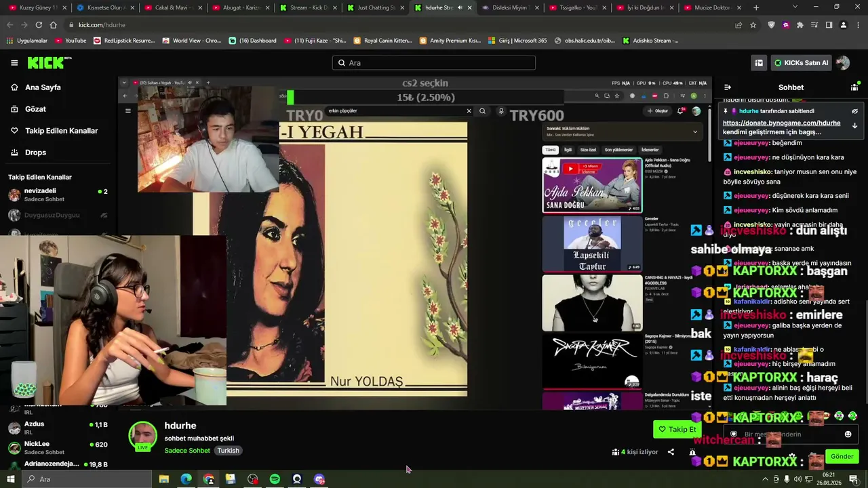Open the nevizadeli channel
Image resolution: width=868 pixels, height=488 pixels.
click(x=58, y=195)
